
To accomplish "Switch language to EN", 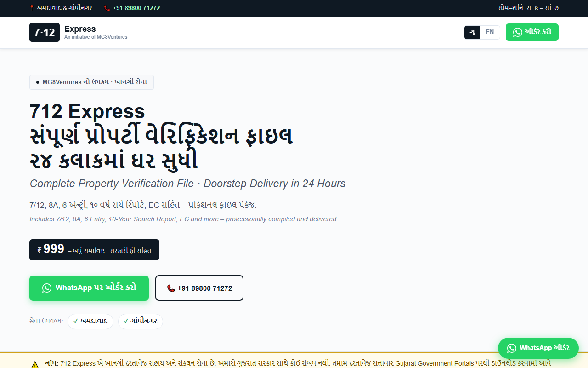I will 490,32.
